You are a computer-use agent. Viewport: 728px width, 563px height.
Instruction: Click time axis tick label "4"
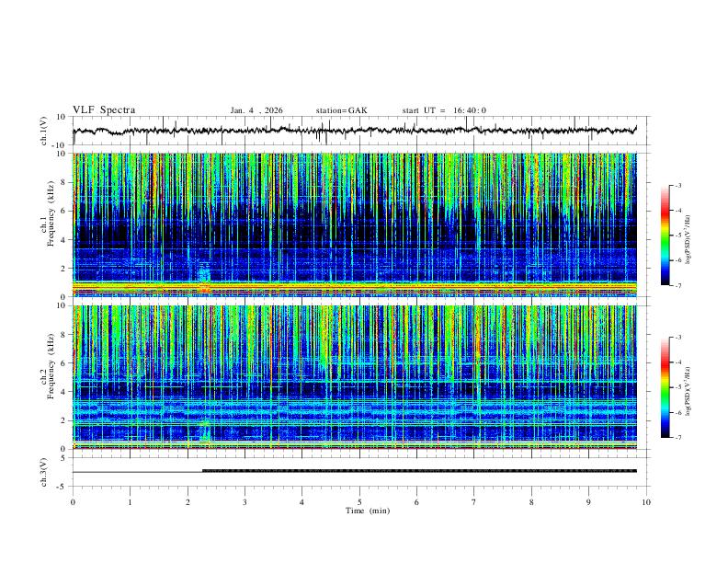(301, 502)
